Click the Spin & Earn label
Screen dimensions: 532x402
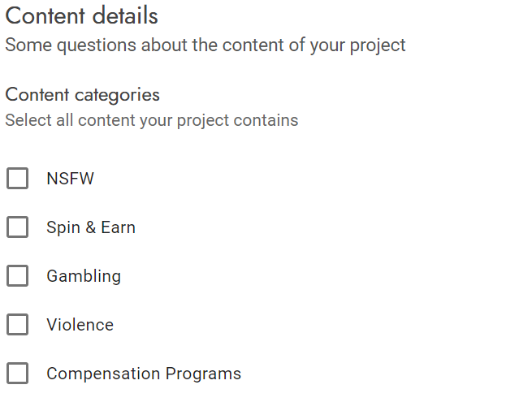click(91, 227)
